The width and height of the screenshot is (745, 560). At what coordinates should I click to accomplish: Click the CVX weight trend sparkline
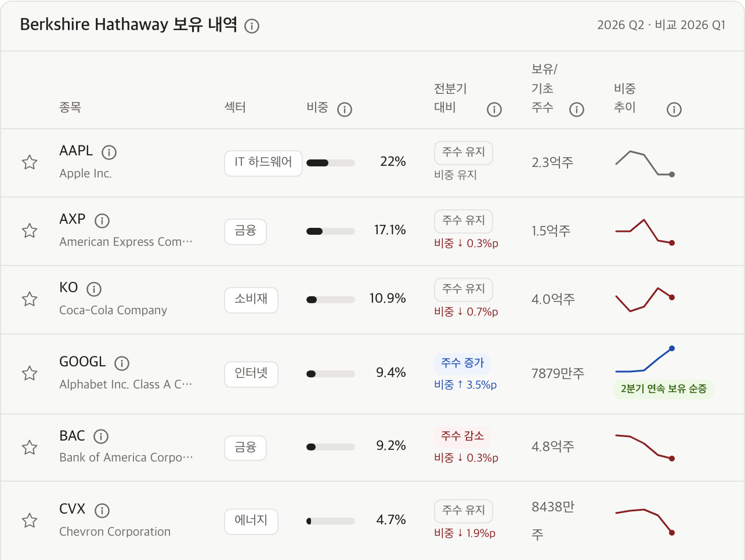click(x=645, y=521)
